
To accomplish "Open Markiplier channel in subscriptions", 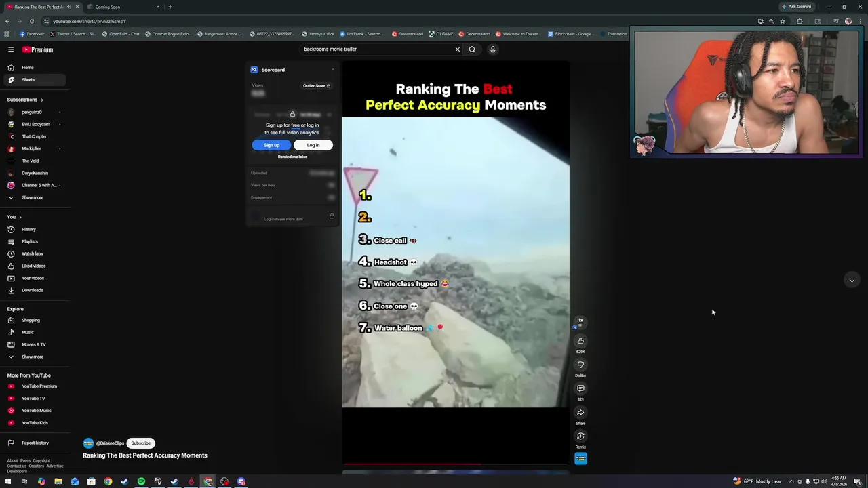I will point(33,149).
